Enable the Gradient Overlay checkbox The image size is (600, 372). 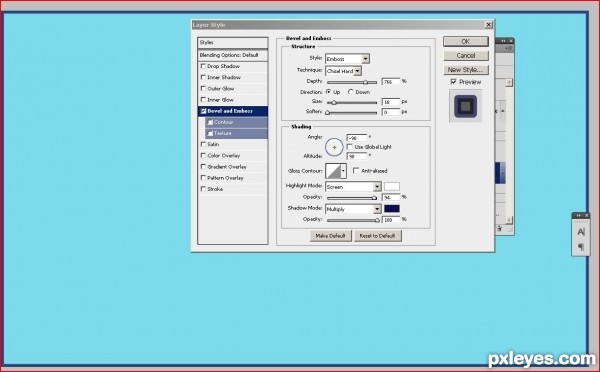[x=203, y=166]
